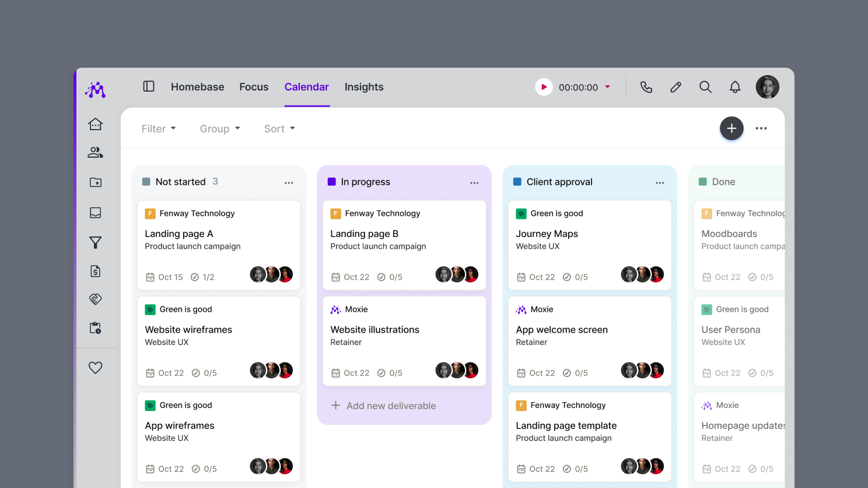Open search with magnifier icon
Viewport: 868px width, 488px height.
[706, 87]
